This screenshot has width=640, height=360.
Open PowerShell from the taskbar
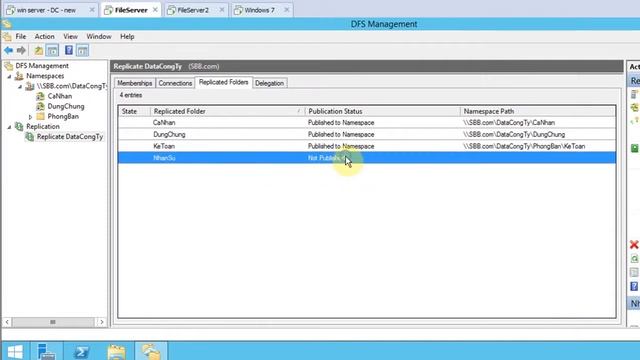81,351
